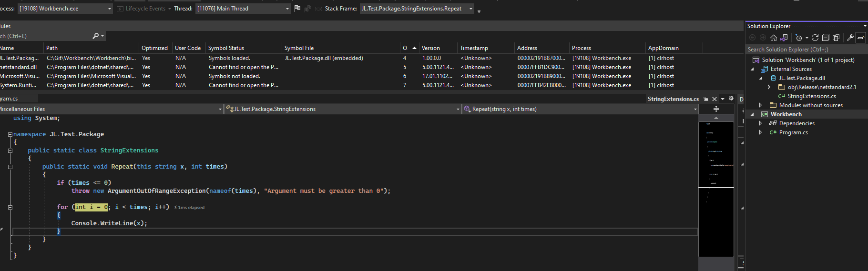This screenshot has height=271, width=868.
Task: Select Solution 'Workbench' root item
Action: (808, 60)
